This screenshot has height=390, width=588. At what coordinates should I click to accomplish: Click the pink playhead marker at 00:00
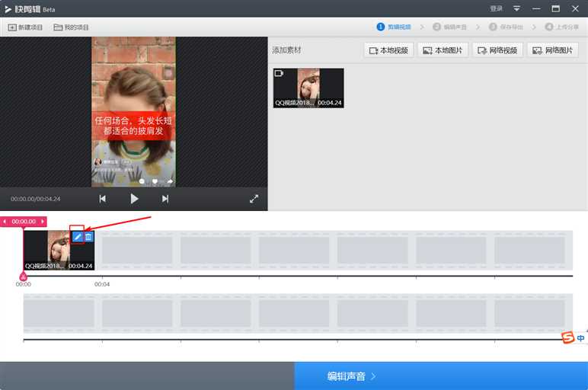[24, 277]
